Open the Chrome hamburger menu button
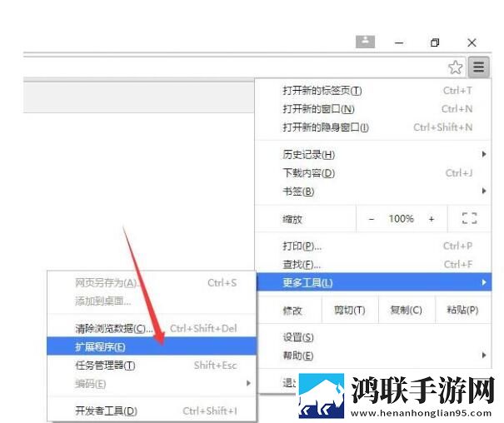This screenshot has height=423, width=504. (x=479, y=67)
